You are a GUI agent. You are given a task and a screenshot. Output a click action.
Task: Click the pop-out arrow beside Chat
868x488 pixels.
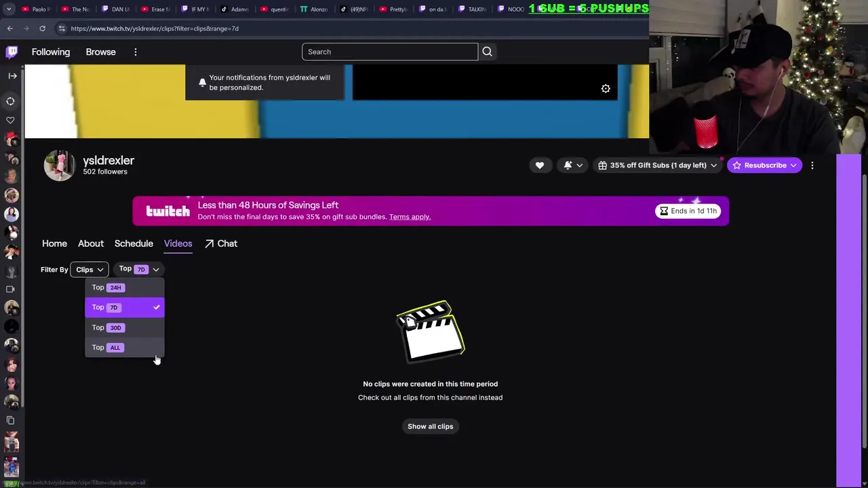point(210,243)
